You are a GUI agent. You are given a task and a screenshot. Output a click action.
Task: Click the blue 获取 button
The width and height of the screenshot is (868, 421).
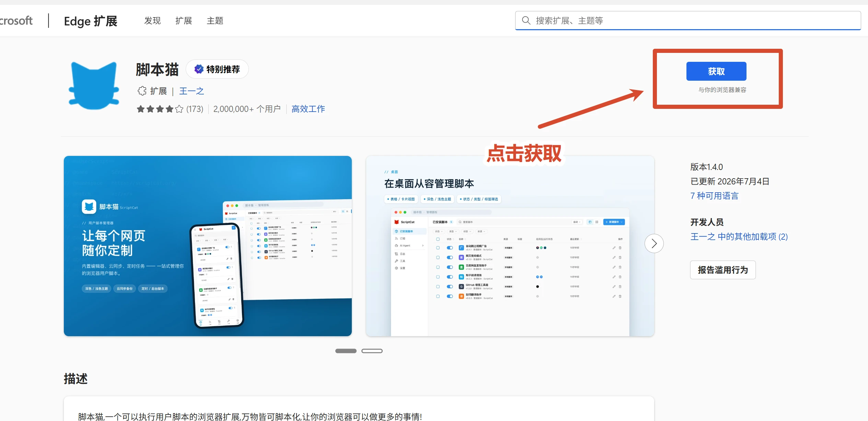[x=716, y=71]
